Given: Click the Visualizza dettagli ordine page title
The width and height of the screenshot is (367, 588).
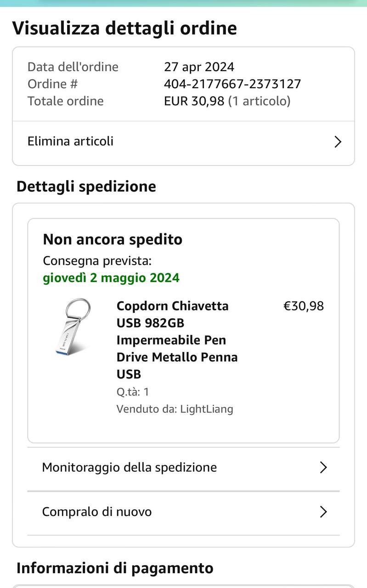Looking at the screenshot, I should click(124, 28).
